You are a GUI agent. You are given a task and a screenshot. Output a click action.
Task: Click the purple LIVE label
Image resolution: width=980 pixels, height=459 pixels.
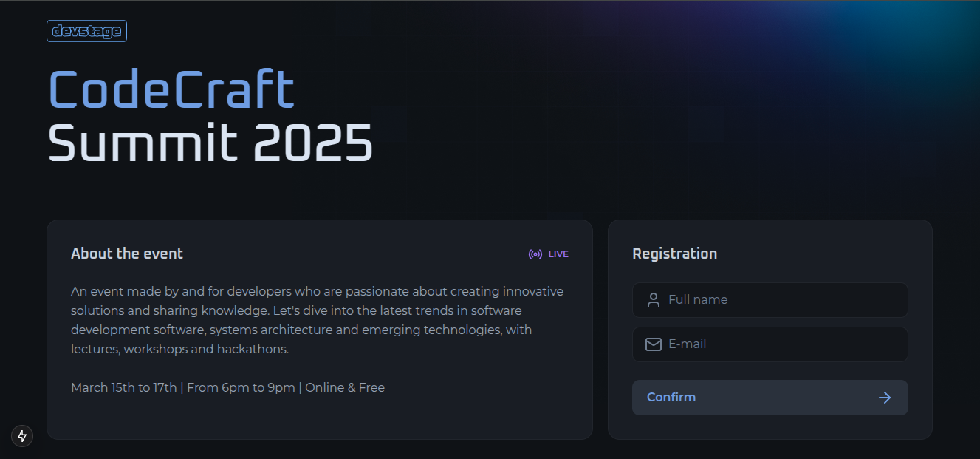click(x=558, y=254)
